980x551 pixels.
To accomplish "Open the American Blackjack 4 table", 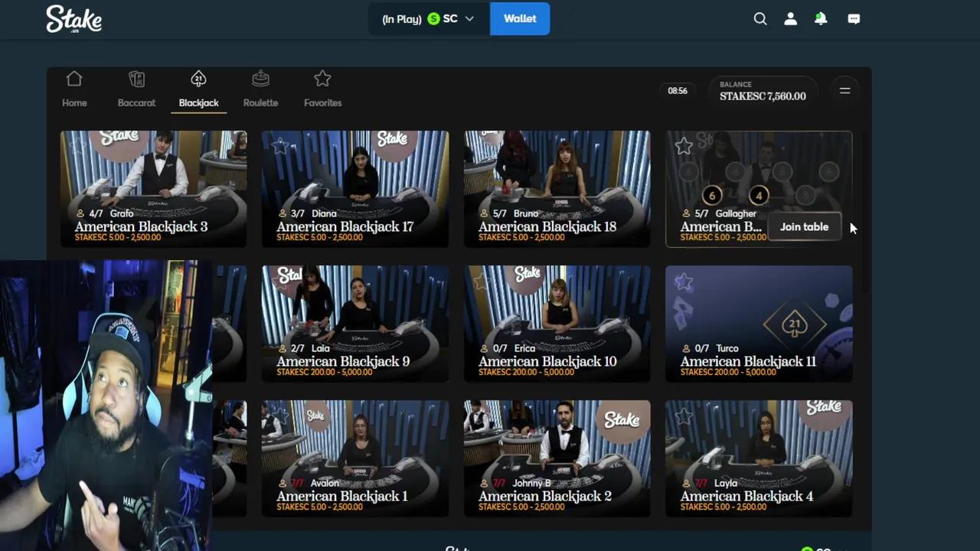I will (x=759, y=458).
